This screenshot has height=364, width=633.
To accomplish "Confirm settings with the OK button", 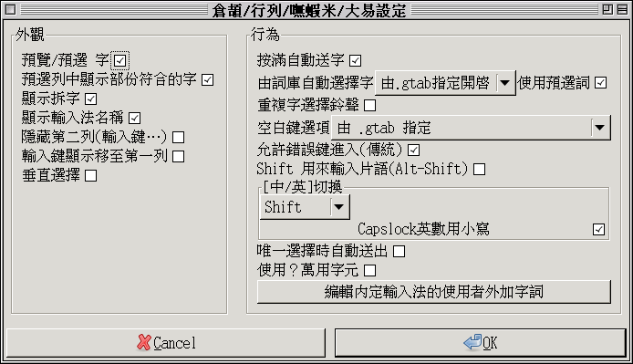I will coord(481,343).
